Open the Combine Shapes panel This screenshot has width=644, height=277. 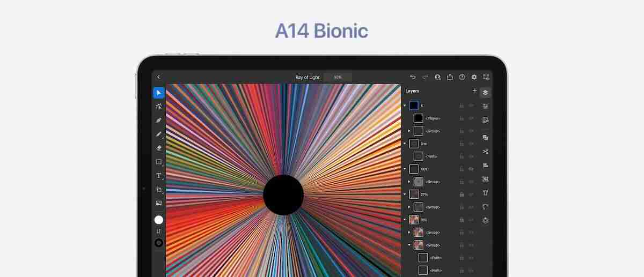[485, 138]
